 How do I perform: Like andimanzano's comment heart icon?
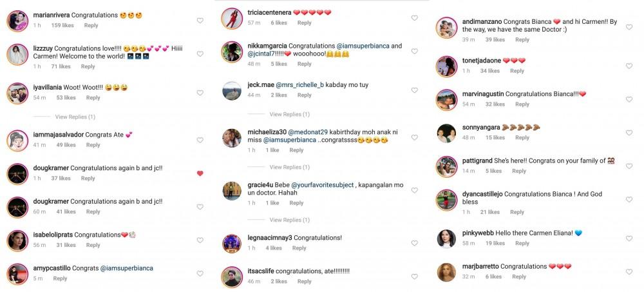[x=629, y=27]
